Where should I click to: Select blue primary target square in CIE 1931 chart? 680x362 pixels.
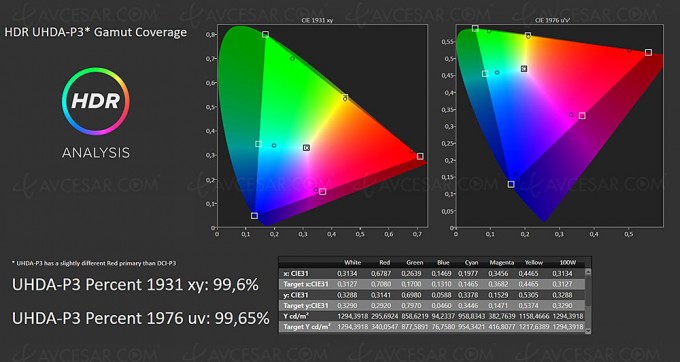(x=254, y=215)
